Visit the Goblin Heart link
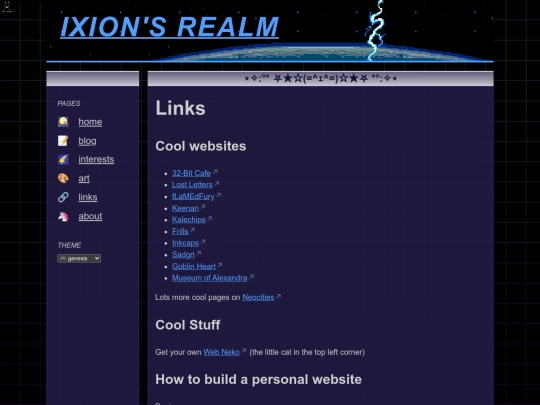This screenshot has width=540, height=405. pyautogui.click(x=194, y=266)
